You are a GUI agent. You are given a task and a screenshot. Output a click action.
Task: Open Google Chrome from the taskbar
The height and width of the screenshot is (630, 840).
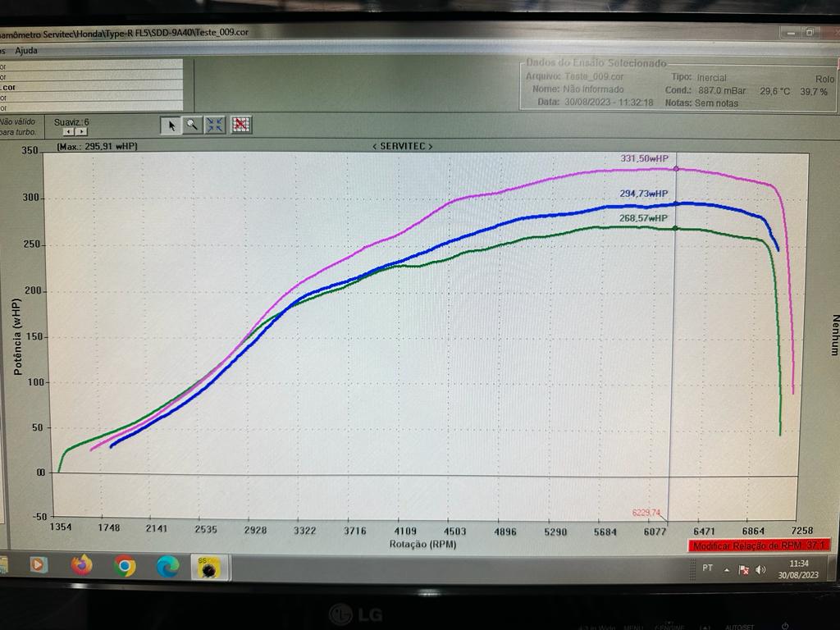[123, 566]
